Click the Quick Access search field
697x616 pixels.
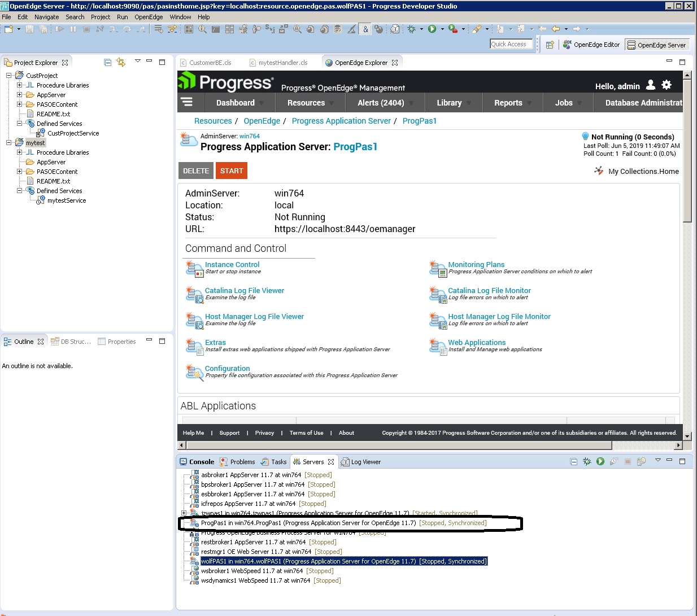(511, 44)
